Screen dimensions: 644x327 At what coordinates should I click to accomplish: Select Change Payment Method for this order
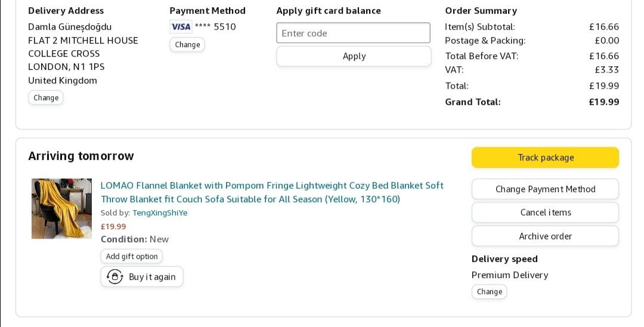pos(545,189)
